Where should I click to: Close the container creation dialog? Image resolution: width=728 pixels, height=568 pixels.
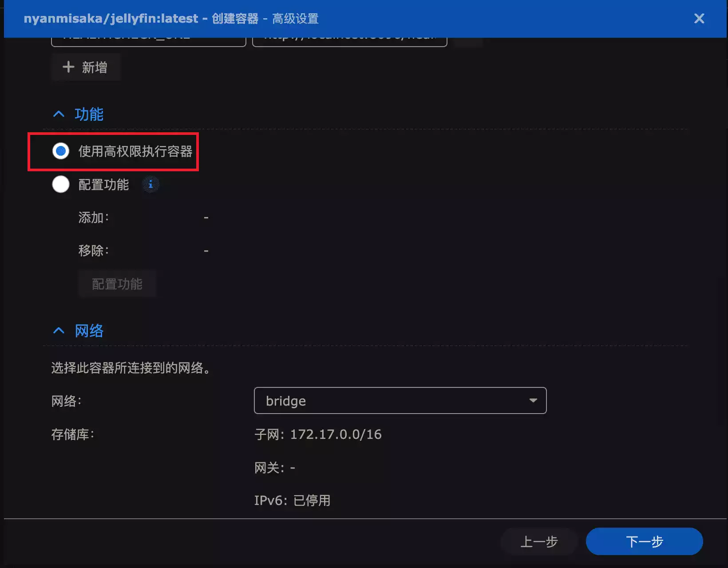click(x=699, y=19)
